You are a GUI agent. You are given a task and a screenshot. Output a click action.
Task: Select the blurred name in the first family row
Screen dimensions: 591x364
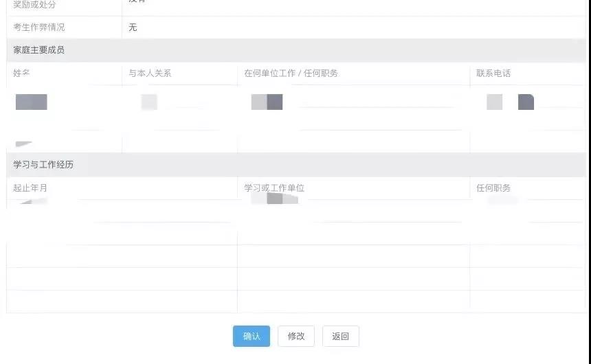pyautogui.click(x=31, y=102)
